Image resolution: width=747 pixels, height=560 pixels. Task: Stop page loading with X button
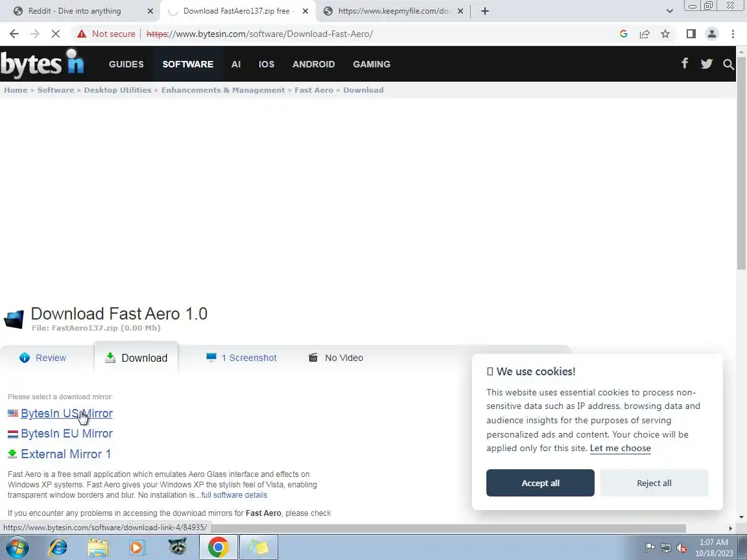(55, 34)
